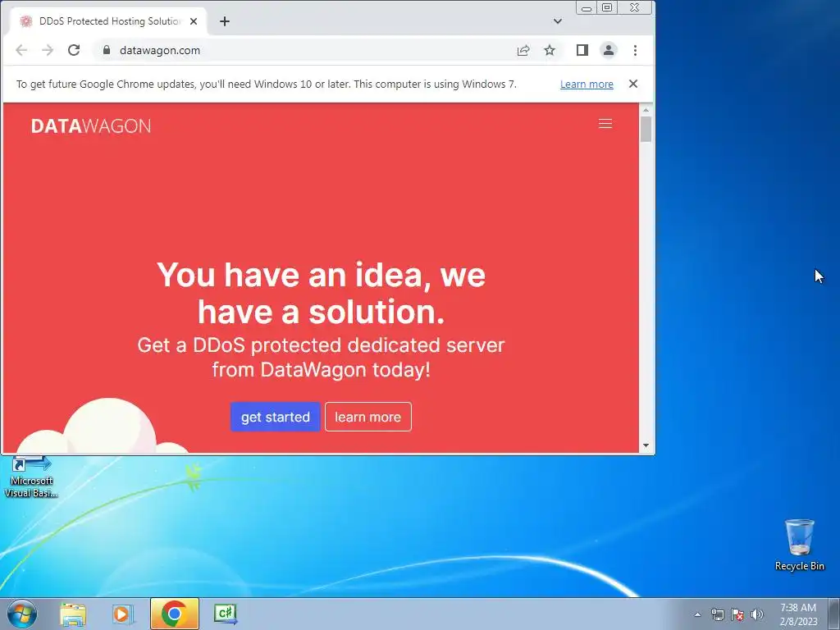The width and height of the screenshot is (840, 630).
Task: Select the Recycle Bin desktop icon
Action: (x=799, y=545)
